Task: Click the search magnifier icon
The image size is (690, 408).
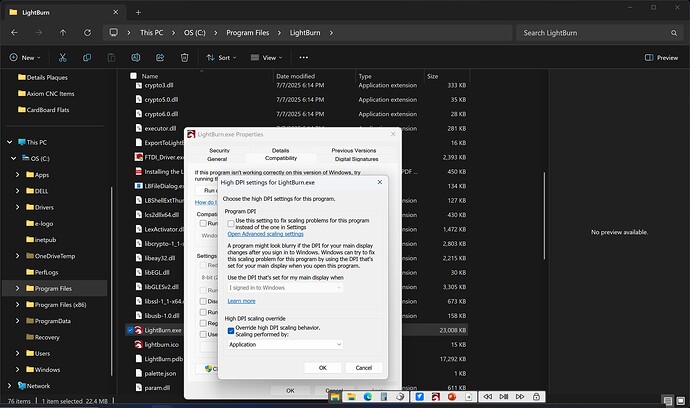Action: tap(674, 33)
